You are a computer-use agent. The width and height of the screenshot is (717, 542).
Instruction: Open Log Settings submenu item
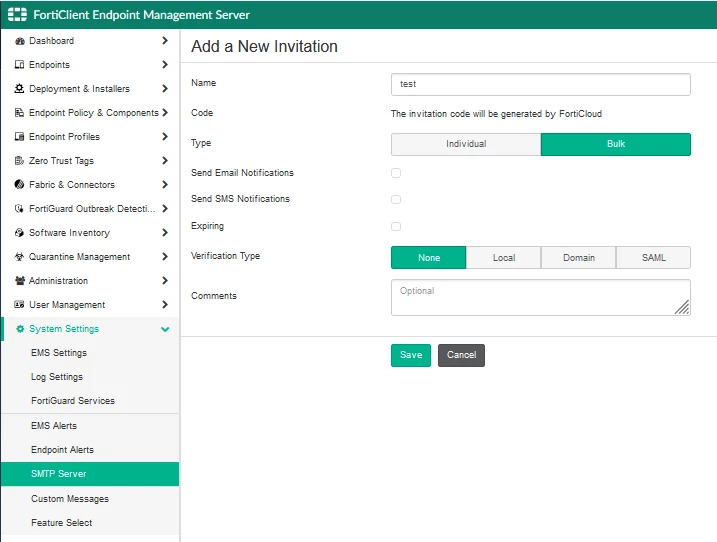point(90,377)
